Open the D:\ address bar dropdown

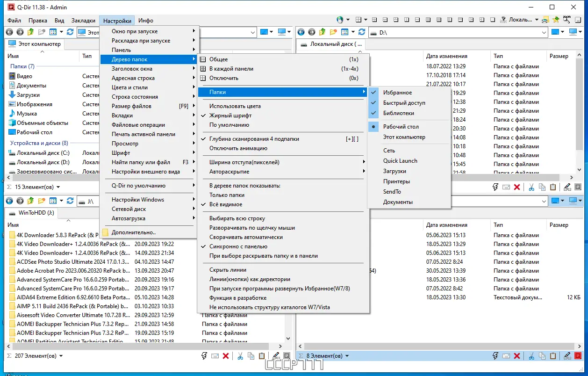click(x=544, y=32)
